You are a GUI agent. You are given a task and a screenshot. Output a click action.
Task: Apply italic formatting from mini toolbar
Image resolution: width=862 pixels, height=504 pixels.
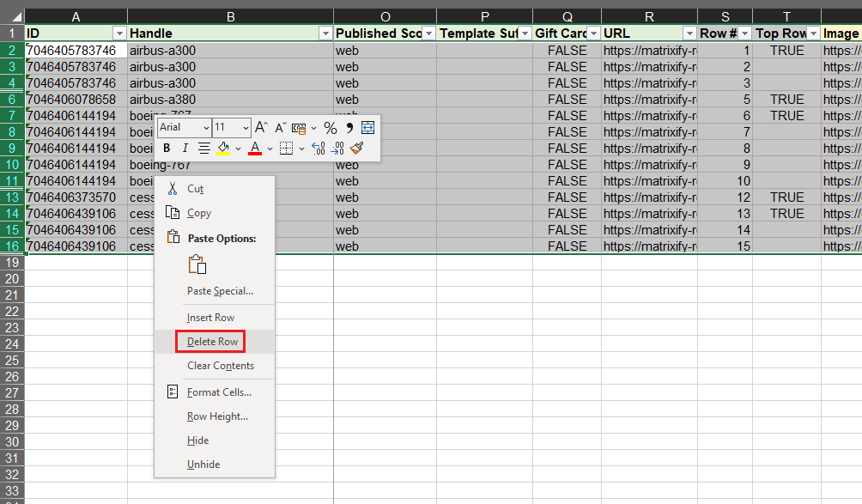(185, 148)
